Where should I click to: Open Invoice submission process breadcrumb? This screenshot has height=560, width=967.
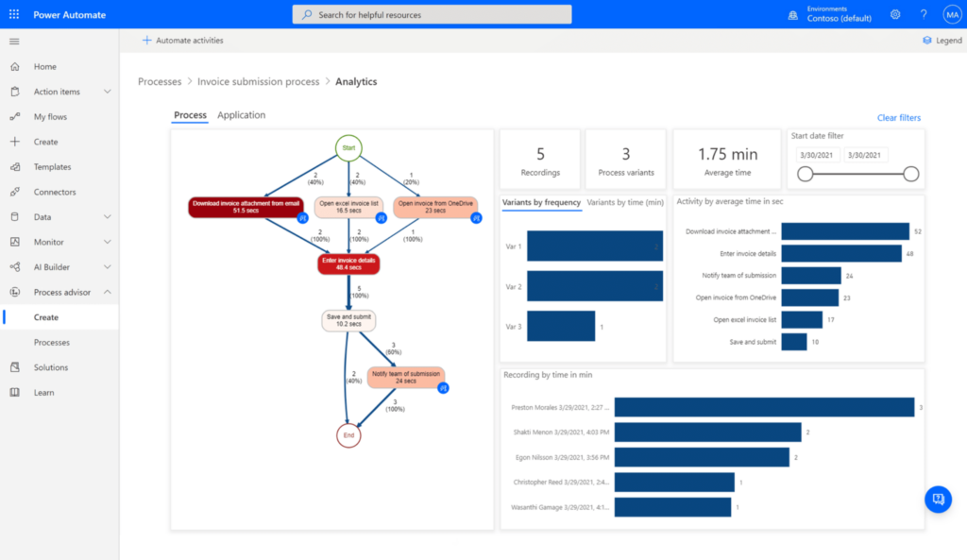tap(259, 81)
